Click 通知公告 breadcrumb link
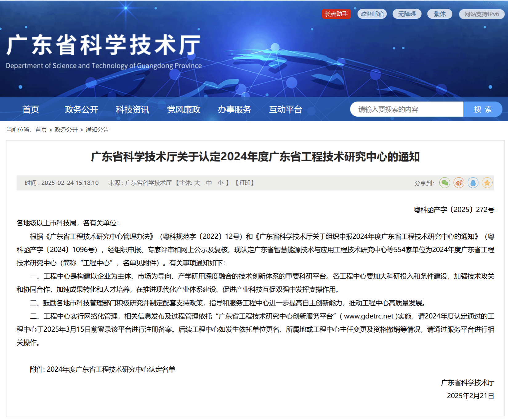508x420 pixels. 97,130
